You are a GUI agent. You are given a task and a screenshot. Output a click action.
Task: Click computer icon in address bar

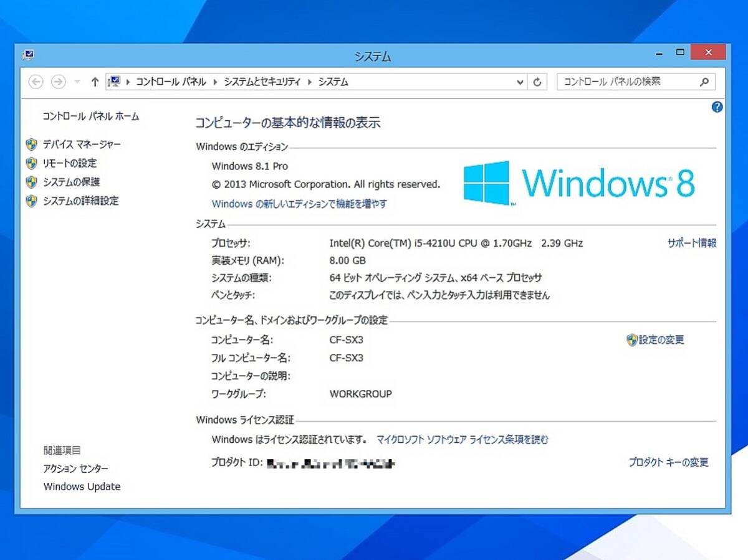[x=115, y=82]
